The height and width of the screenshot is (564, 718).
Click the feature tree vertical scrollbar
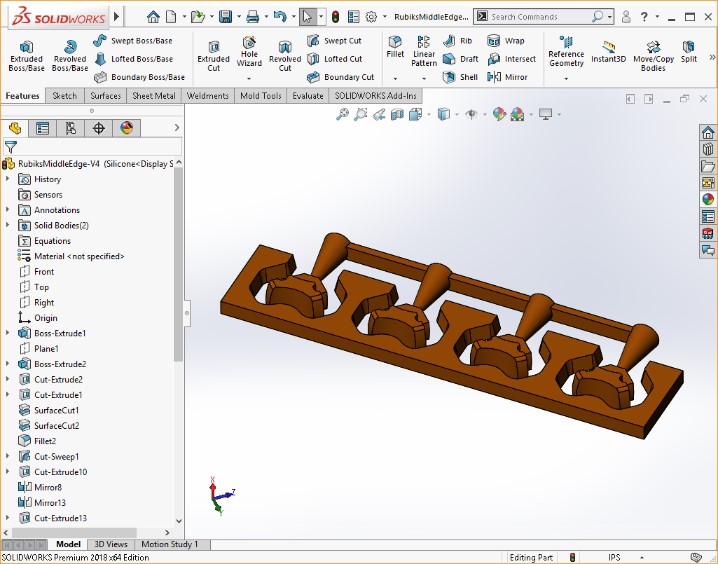coord(179,265)
